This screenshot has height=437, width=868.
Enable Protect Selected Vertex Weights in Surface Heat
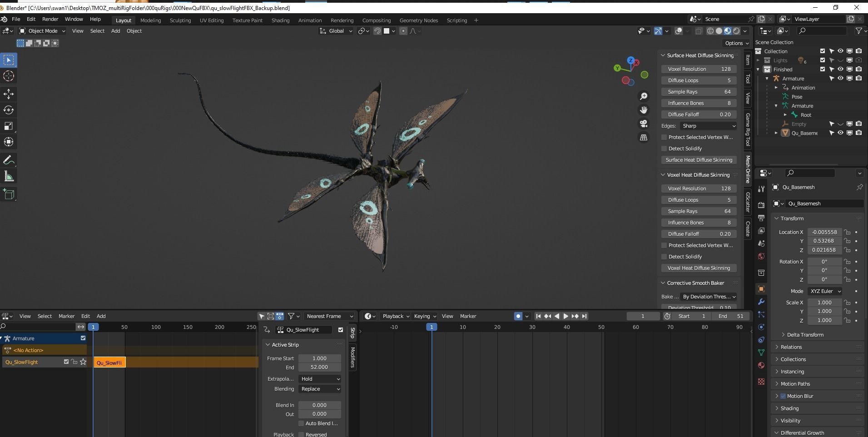point(664,137)
